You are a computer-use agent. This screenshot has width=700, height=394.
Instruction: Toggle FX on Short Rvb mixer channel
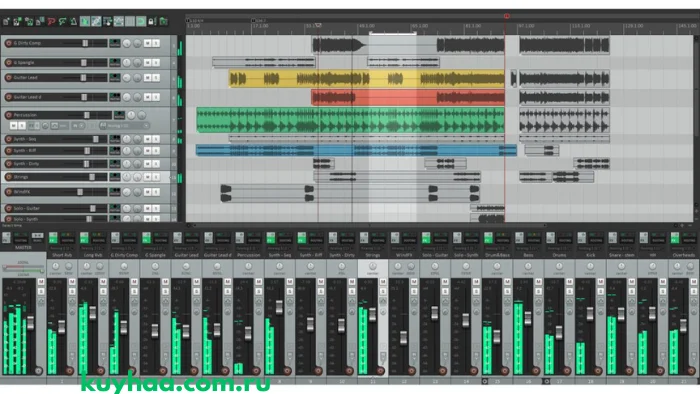pyautogui.click(x=53, y=238)
